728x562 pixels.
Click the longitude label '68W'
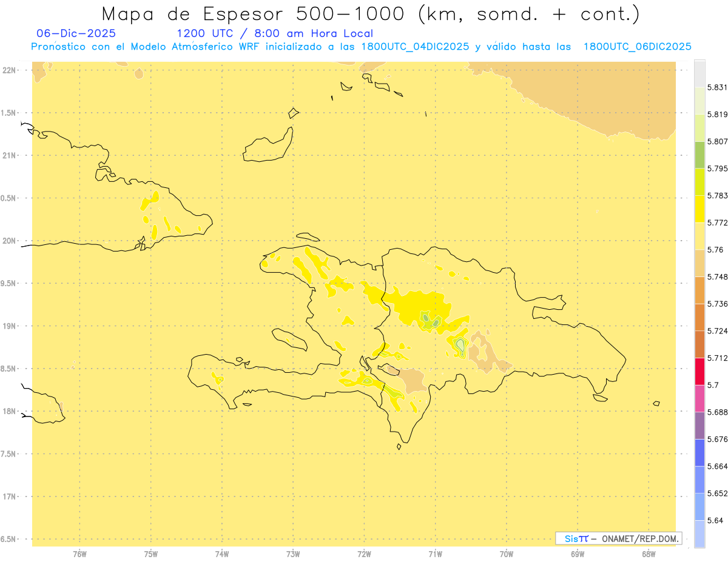coord(649,554)
